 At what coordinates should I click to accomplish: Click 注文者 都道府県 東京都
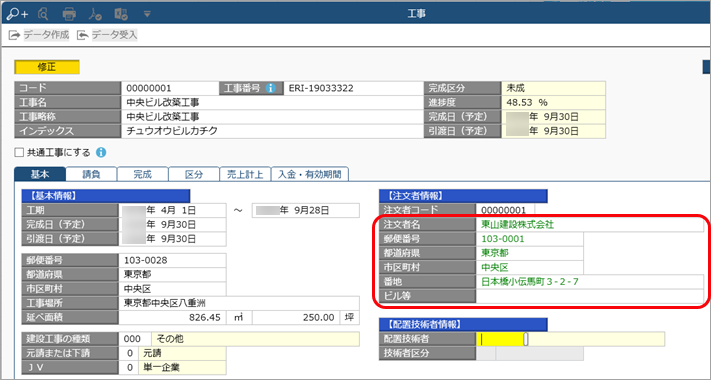pos(530,253)
